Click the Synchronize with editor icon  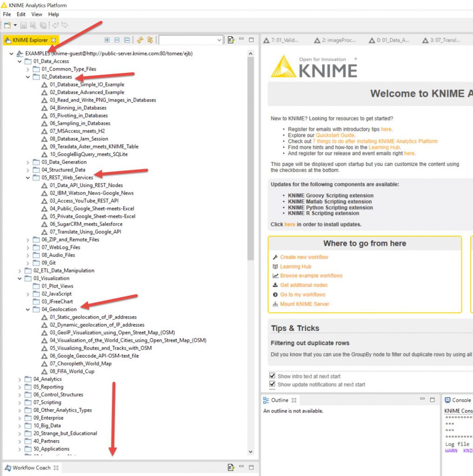(150, 40)
